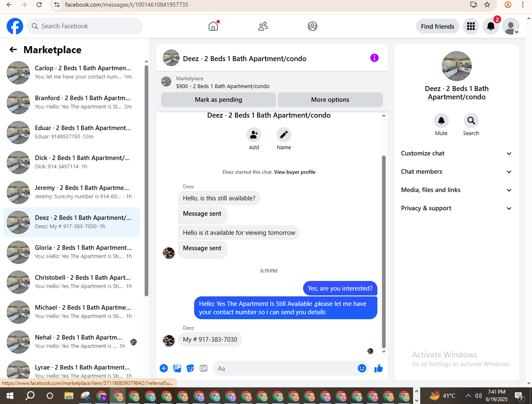This screenshot has height=404, width=532.
Task: Open the large apartment thumbnail in right panel
Action: (x=457, y=66)
